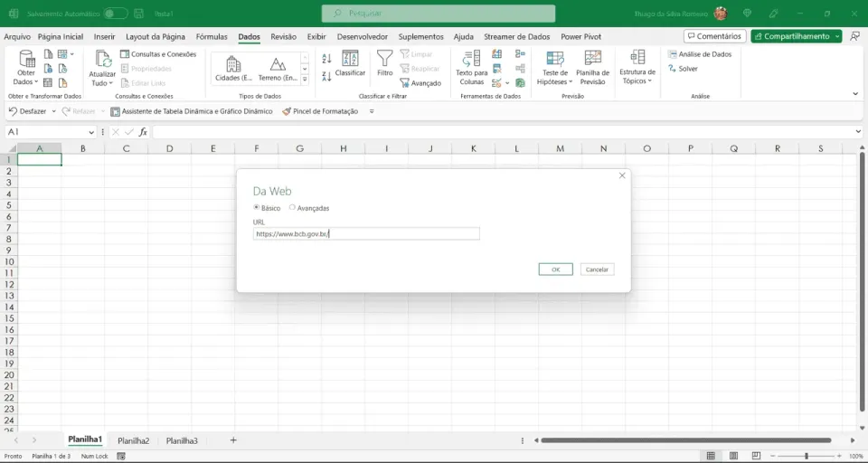
Task: Toggle the Salvamento Automático switch
Action: click(115, 14)
